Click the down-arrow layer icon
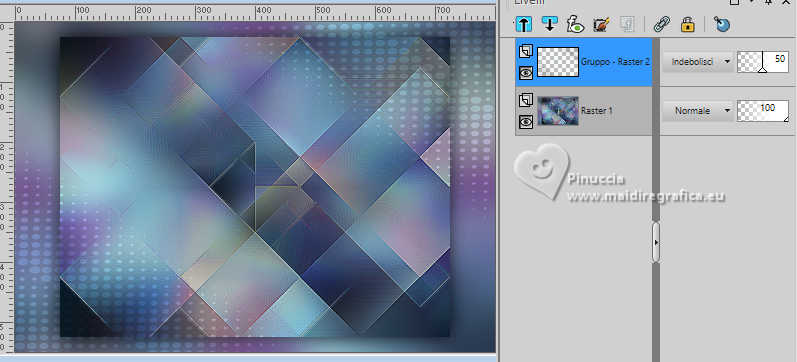 [549, 24]
